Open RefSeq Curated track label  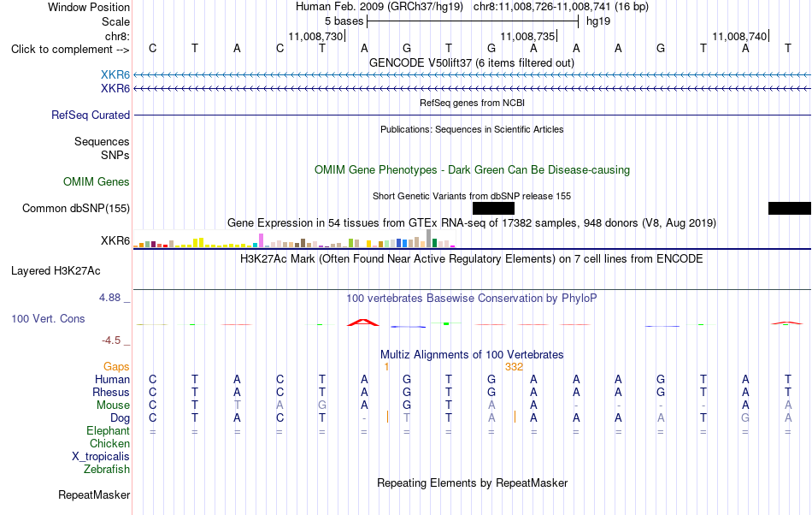(91, 115)
